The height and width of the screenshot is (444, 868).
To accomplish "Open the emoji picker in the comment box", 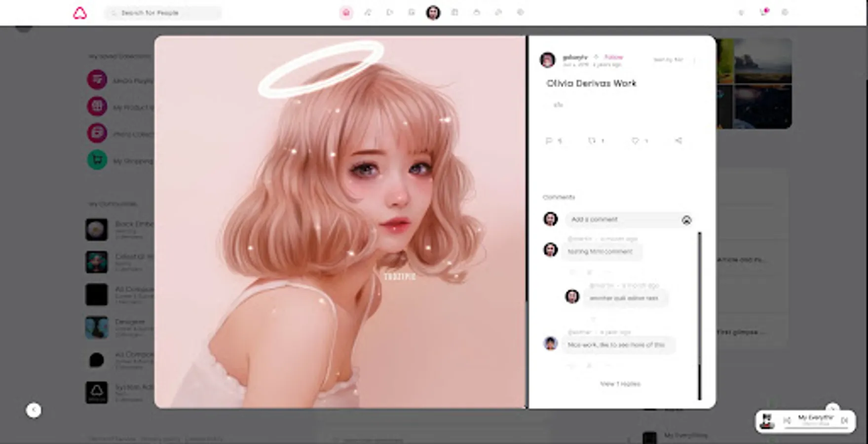I will [x=686, y=220].
